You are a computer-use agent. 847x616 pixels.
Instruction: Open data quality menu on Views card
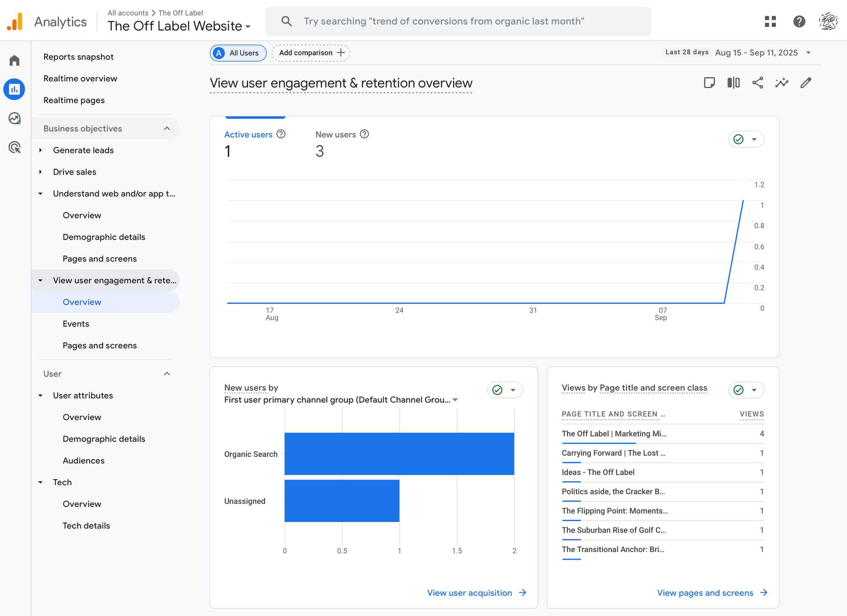click(x=746, y=390)
